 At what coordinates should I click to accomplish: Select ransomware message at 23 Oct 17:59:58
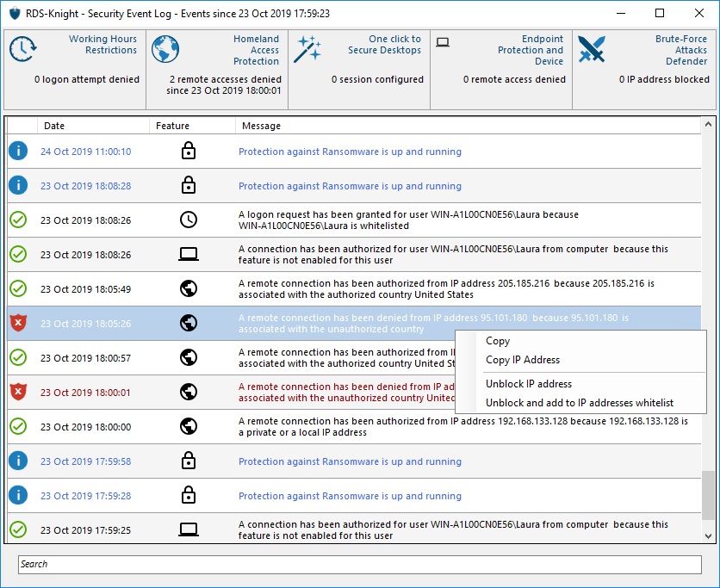point(350,461)
